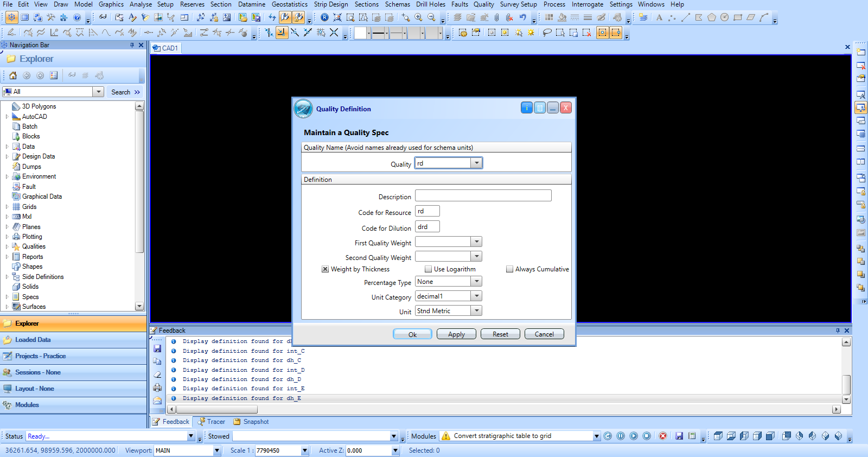Click the zoom in magnifier icon
The height and width of the screenshot is (457, 868).
[x=418, y=17]
